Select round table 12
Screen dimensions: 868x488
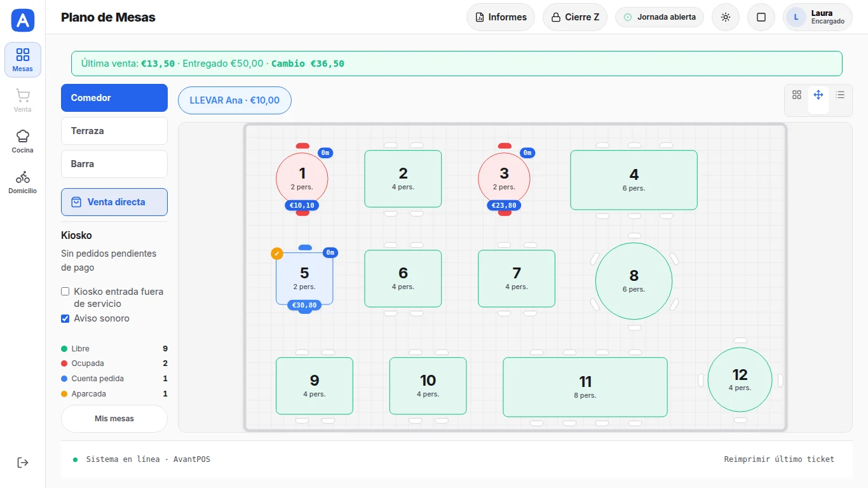740,379
